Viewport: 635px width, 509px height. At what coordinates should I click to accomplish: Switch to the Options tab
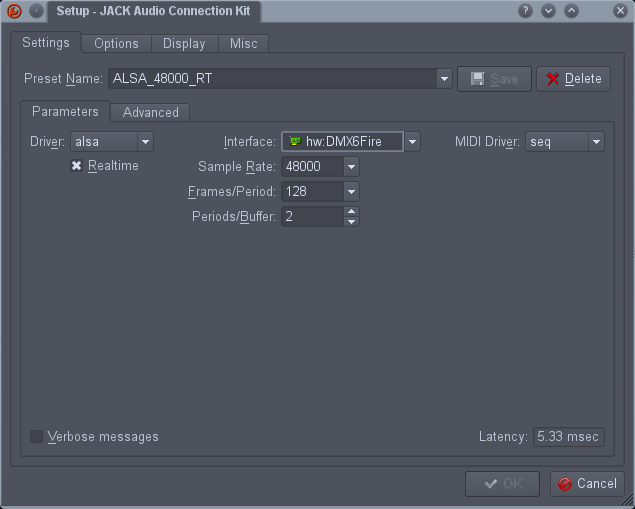pos(116,43)
